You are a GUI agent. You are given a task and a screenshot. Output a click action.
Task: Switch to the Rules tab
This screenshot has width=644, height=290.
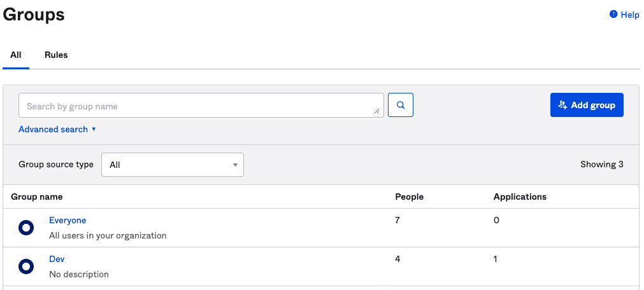click(56, 55)
